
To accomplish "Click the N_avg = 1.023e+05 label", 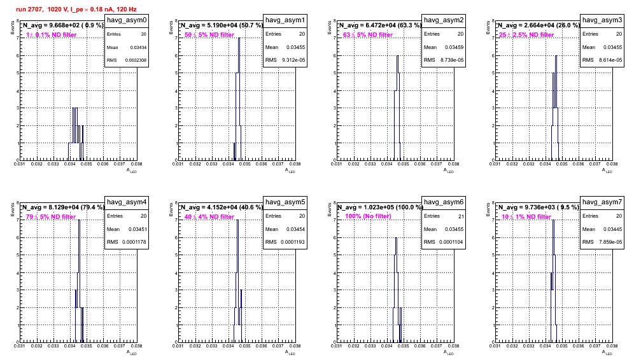I will [x=379, y=207].
